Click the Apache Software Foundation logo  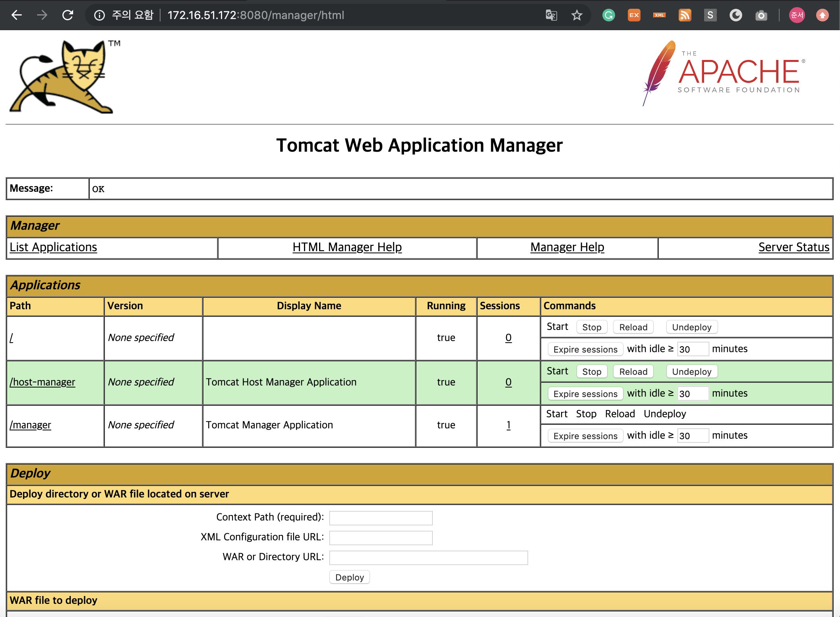click(724, 73)
